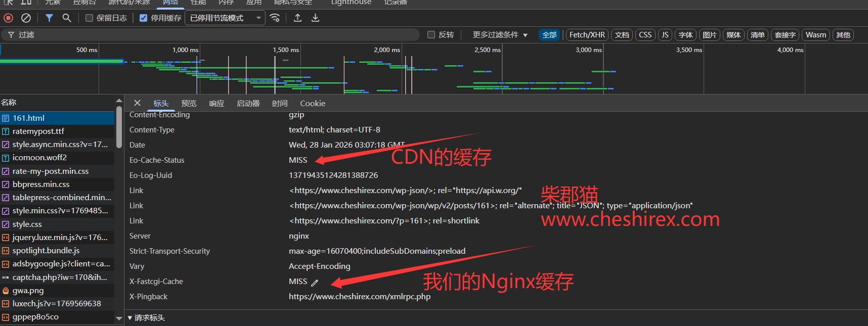
Task: Open the 已停用节流模式 throttling dropdown
Action: tap(225, 18)
